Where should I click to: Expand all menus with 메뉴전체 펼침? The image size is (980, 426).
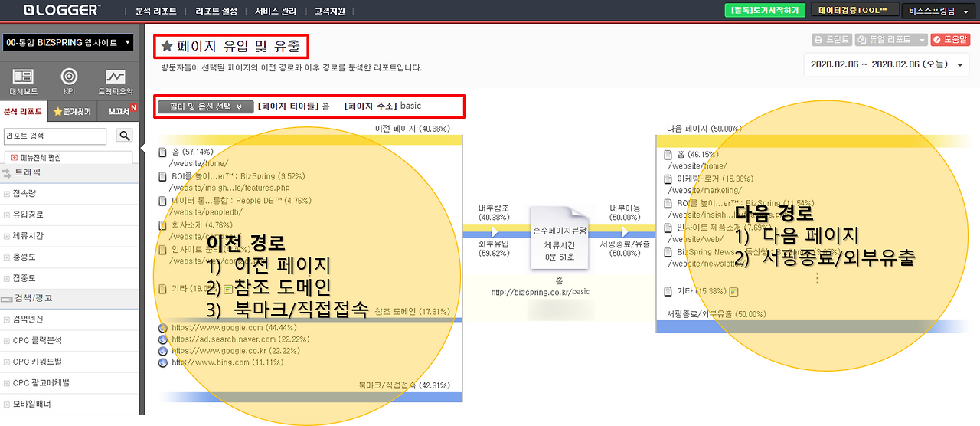click(37, 158)
